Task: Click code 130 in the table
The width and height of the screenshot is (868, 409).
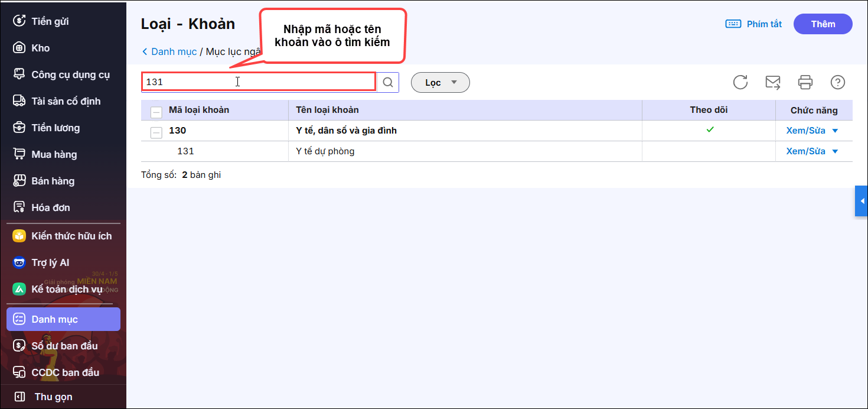Action: 177,131
